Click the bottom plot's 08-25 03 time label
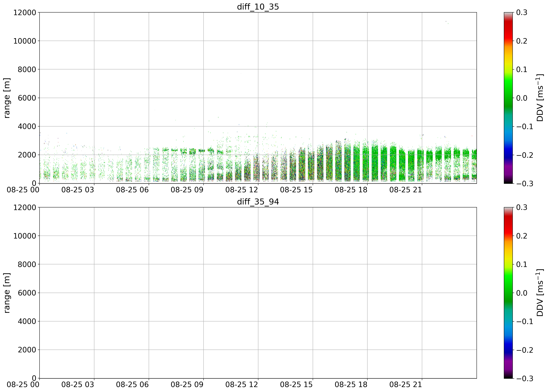The width and height of the screenshot is (548, 392). coord(78,385)
